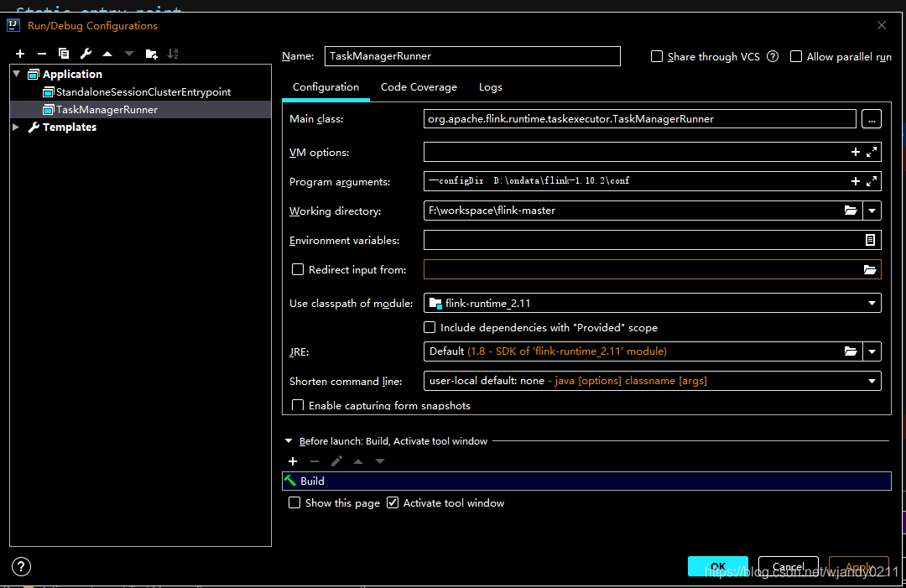
Task: Disable Activate tool window
Action: tap(392, 502)
